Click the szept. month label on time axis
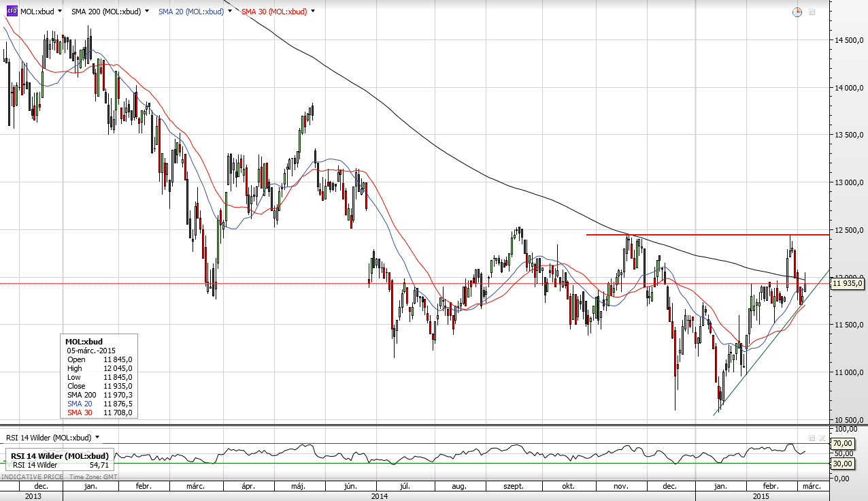Image resolution: width=868 pixels, height=501 pixels. coord(512,487)
